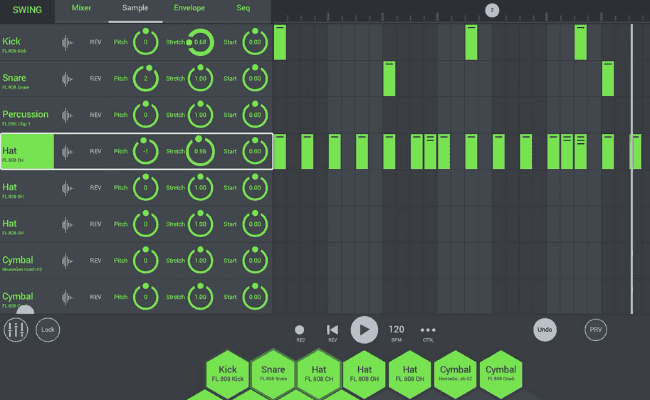The image size is (650, 400).
Task: Tap the Kick FL 808 Kick pad
Action: (228, 373)
